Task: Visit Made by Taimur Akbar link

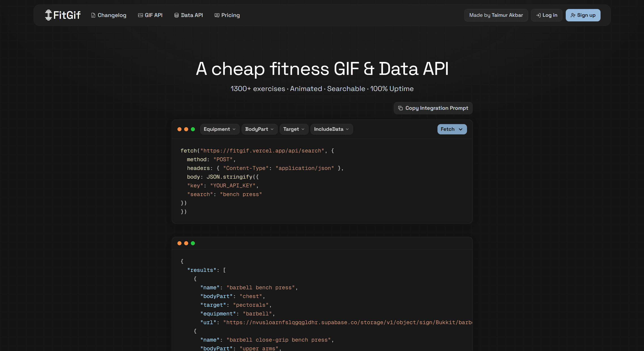Action: point(496,15)
